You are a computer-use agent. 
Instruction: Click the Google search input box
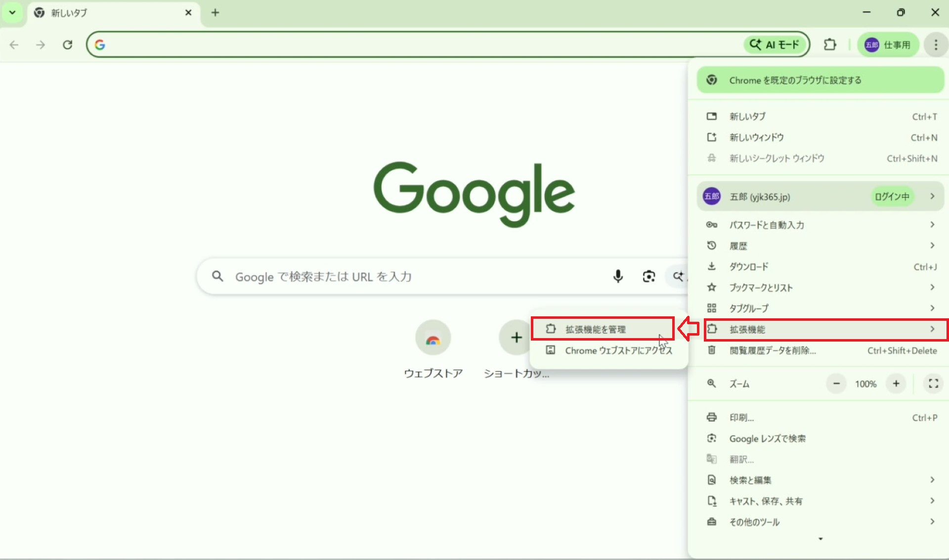pos(395,276)
